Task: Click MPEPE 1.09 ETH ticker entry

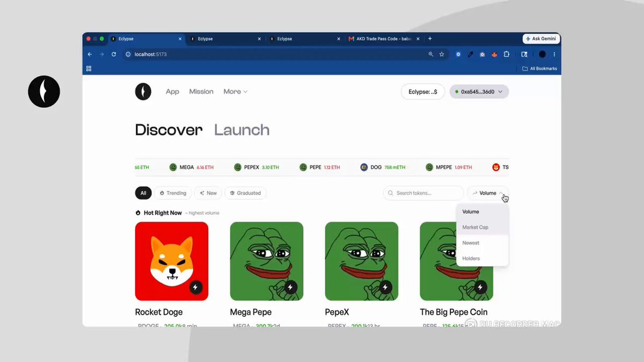Action: 449,167
